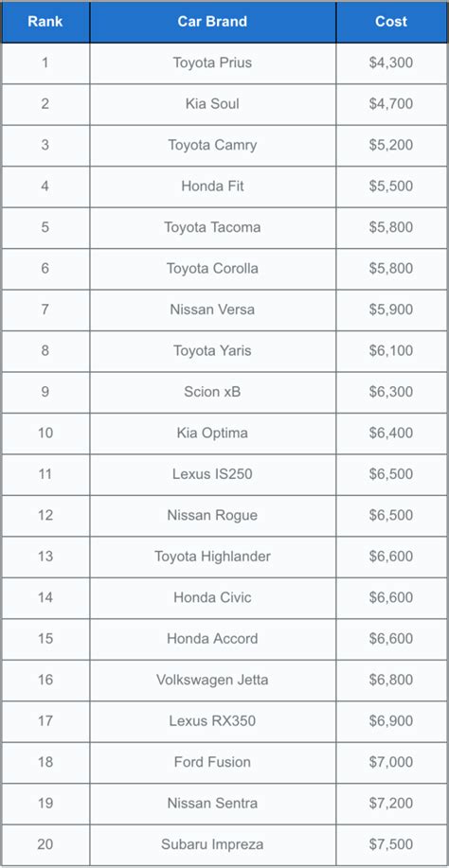Screen dimensions: 449x868
Task: Select the Kia Optima row name
Action: (x=212, y=433)
